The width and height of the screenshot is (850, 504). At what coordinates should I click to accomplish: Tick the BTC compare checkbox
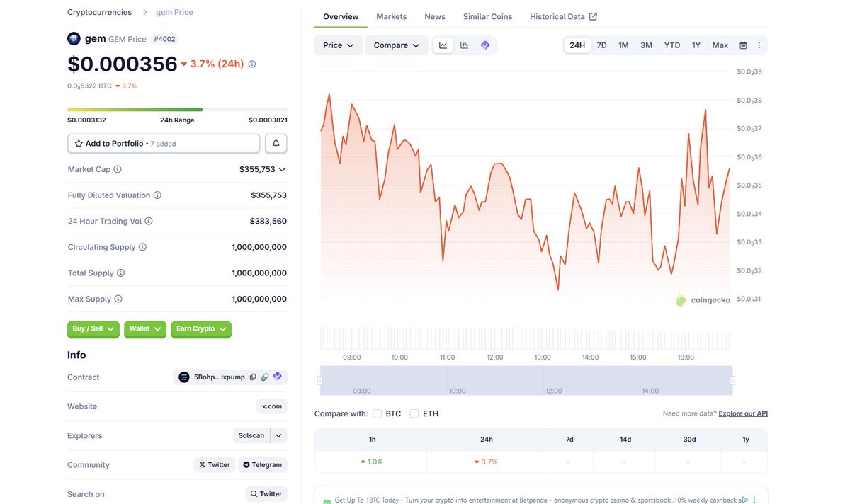(378, 413)
